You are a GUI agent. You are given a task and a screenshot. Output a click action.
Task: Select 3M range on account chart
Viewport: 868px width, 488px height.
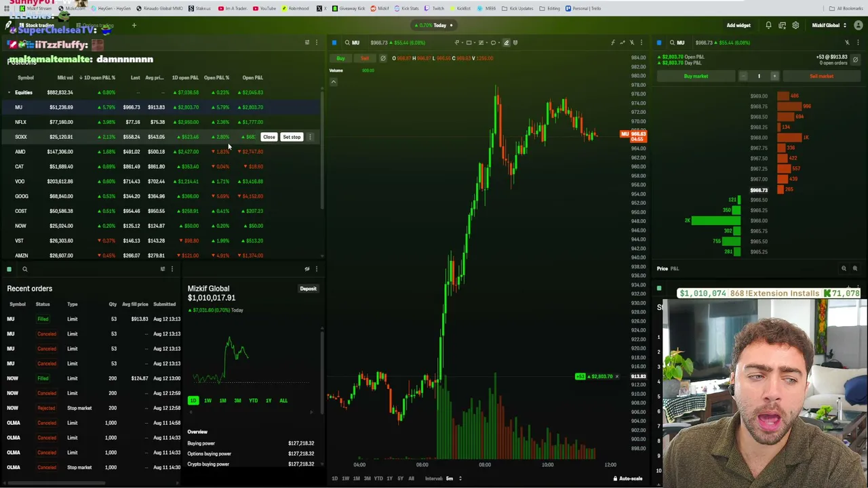[x=237, y=401]
